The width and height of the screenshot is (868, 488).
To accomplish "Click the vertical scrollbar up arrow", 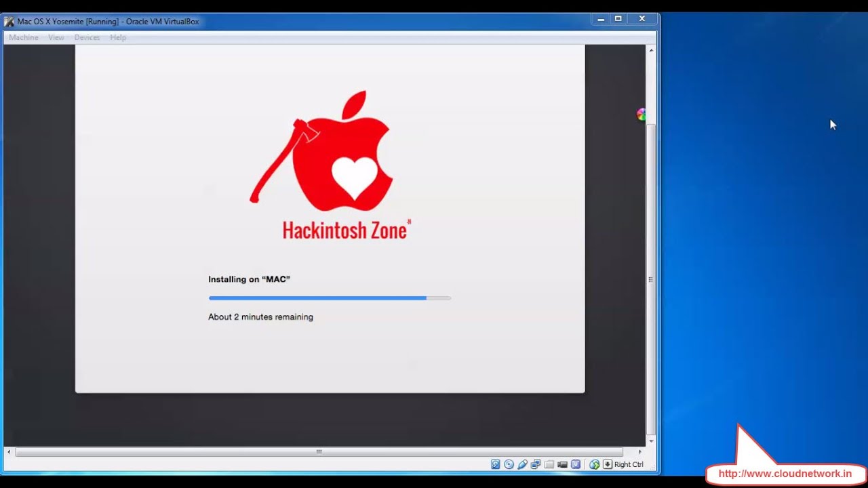I will click(652, 50).
